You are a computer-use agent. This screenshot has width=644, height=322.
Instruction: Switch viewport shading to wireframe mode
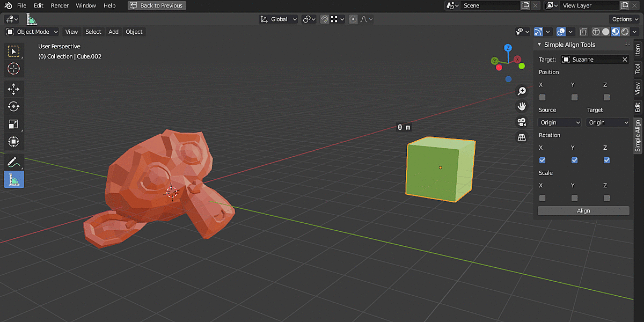(596, 31)
